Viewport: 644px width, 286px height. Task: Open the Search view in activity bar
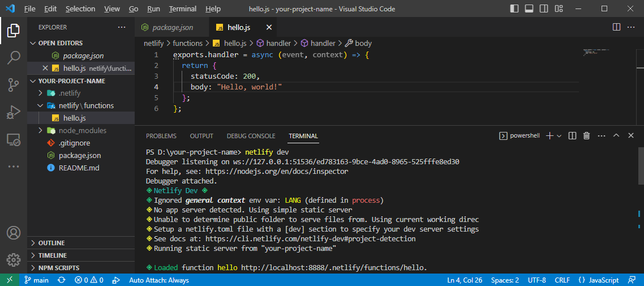14,57
